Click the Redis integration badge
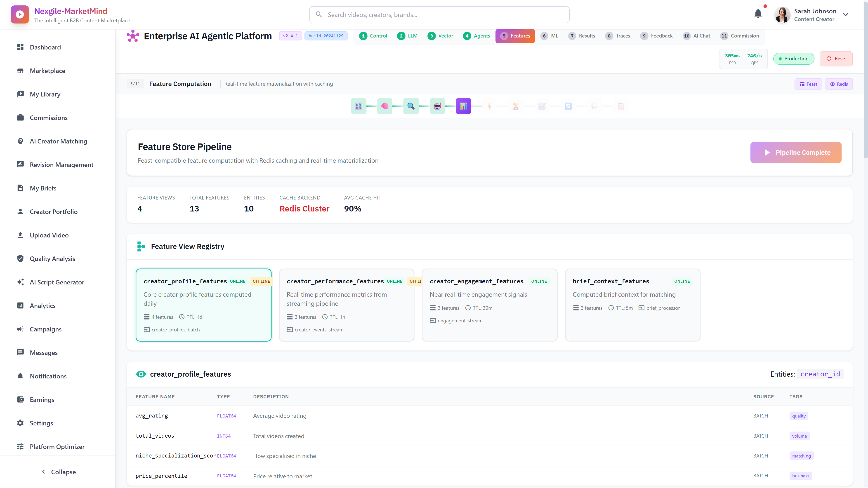Image resolution: width=868 pixels, height=488 pixels. [x=839, y=84]
